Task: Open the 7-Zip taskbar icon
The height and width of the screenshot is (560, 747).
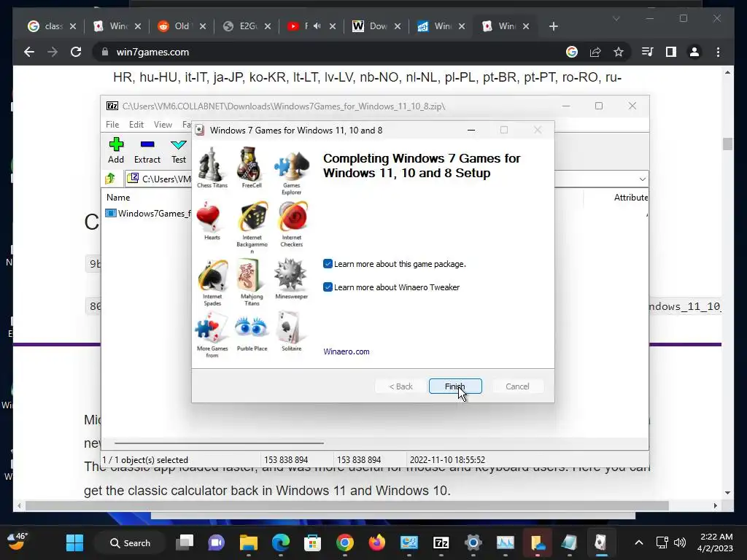Action: click(441, 542)
